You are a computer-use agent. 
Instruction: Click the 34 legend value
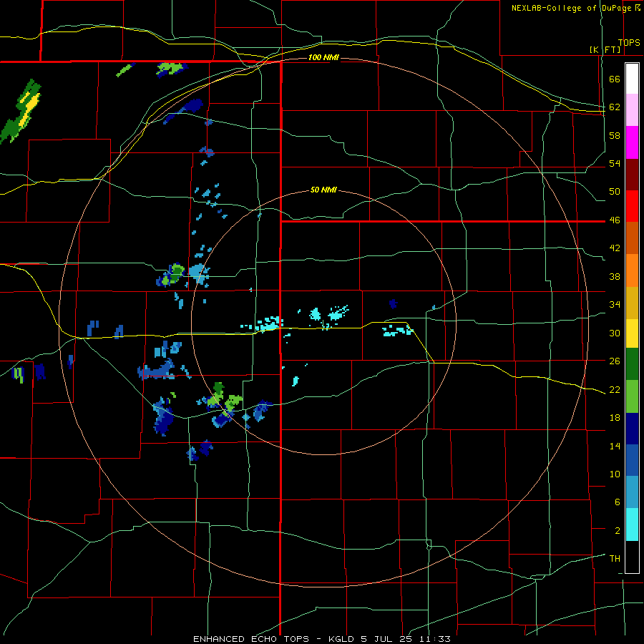pos(615,304)
